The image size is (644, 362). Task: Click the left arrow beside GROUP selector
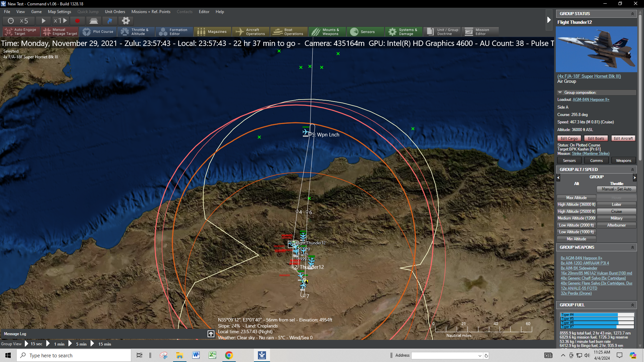tap(558, 177)
